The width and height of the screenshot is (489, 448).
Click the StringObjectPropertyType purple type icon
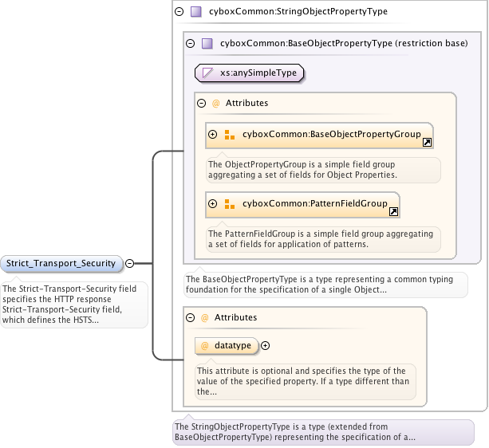(196, 12)
